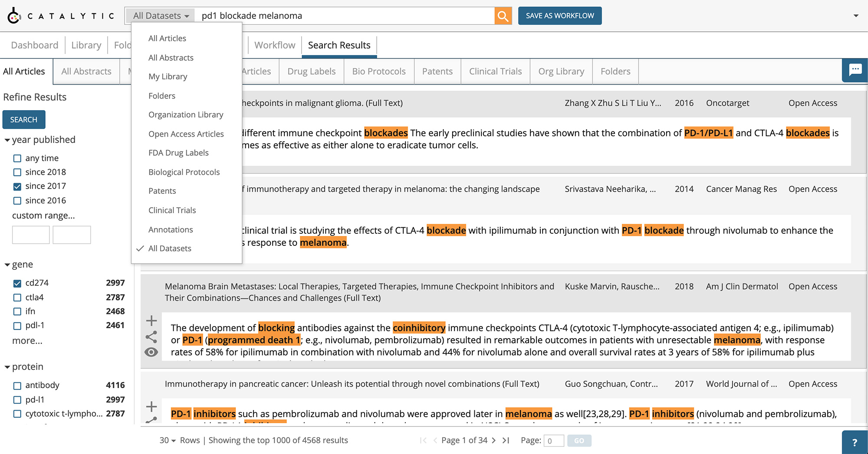Jump to first results page arrow
Image resolution: width=868 pixels, height=454 pixels.
(x=423, y=441)
